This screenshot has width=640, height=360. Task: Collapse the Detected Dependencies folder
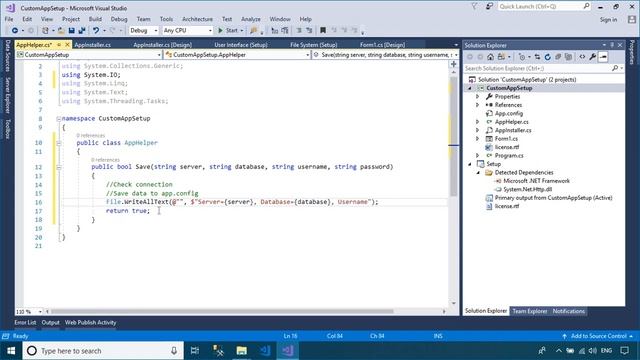tap(478, 173)
